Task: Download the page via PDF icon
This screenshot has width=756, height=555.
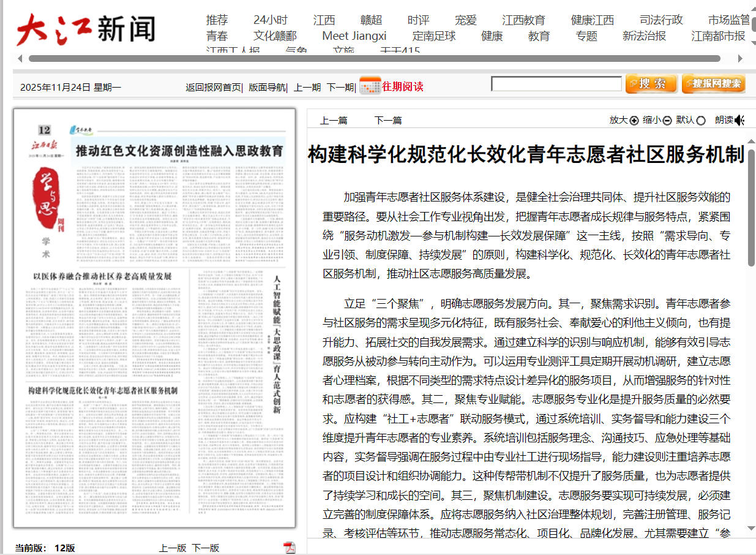Action: (x=289, y=547)
